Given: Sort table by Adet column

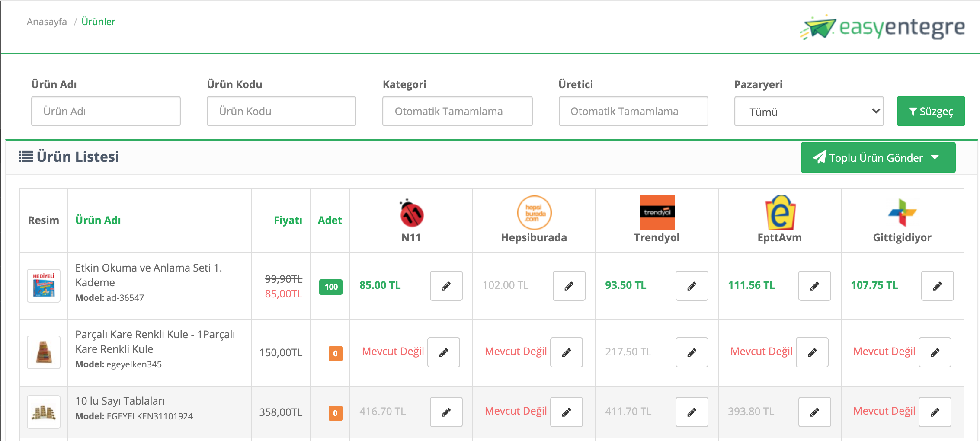Looking at the screenshot, I should (330, 220).
